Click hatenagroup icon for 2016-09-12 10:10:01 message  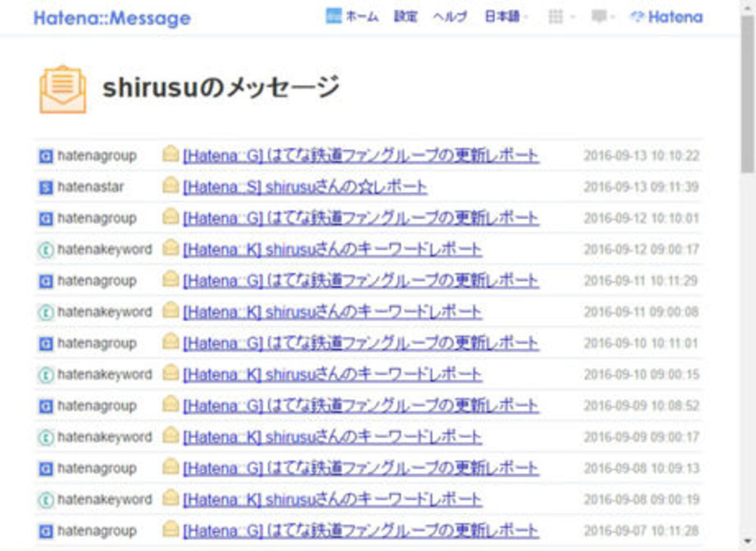(46, 219)
